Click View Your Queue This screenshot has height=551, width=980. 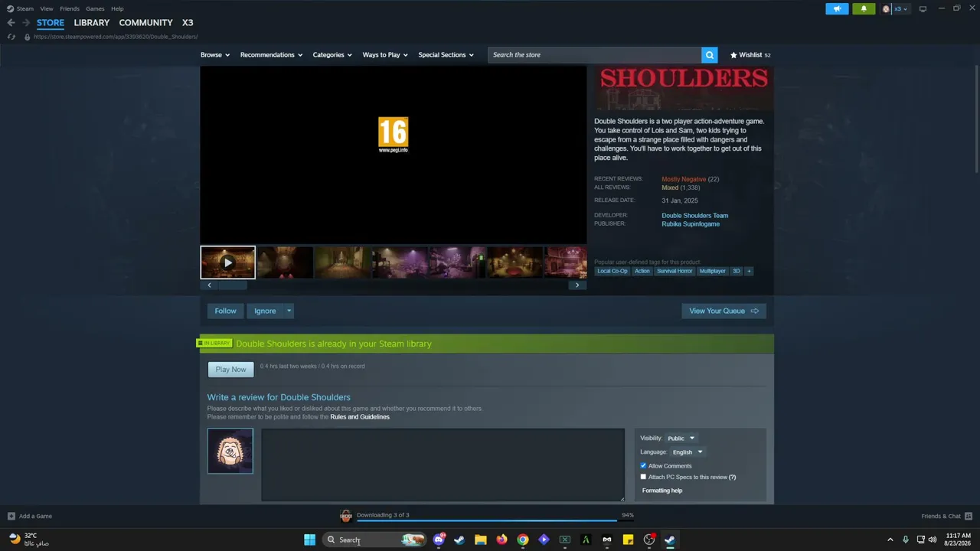point(724,311)
